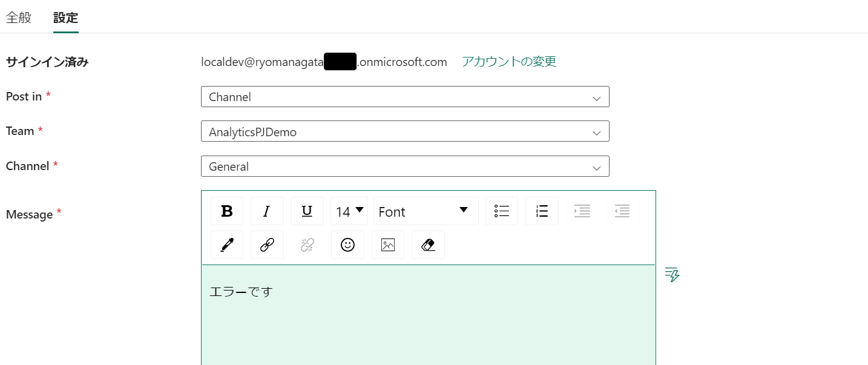Open the emoji picker

click(347, 245)
